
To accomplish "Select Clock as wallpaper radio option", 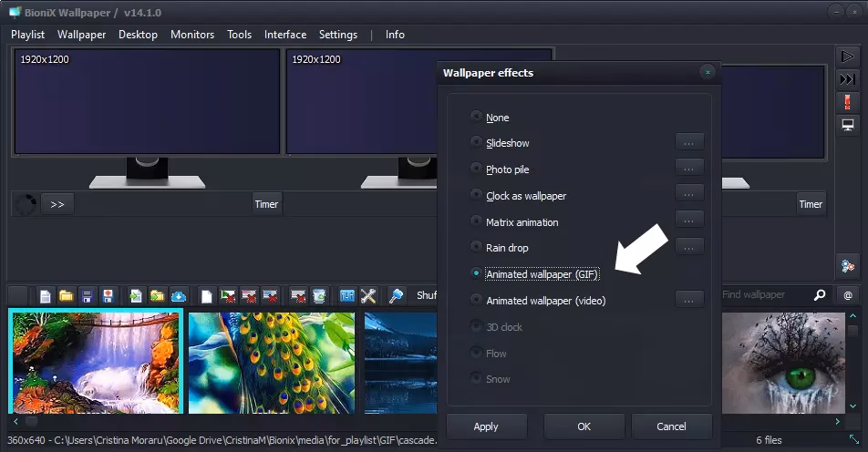I will [476, 194].
